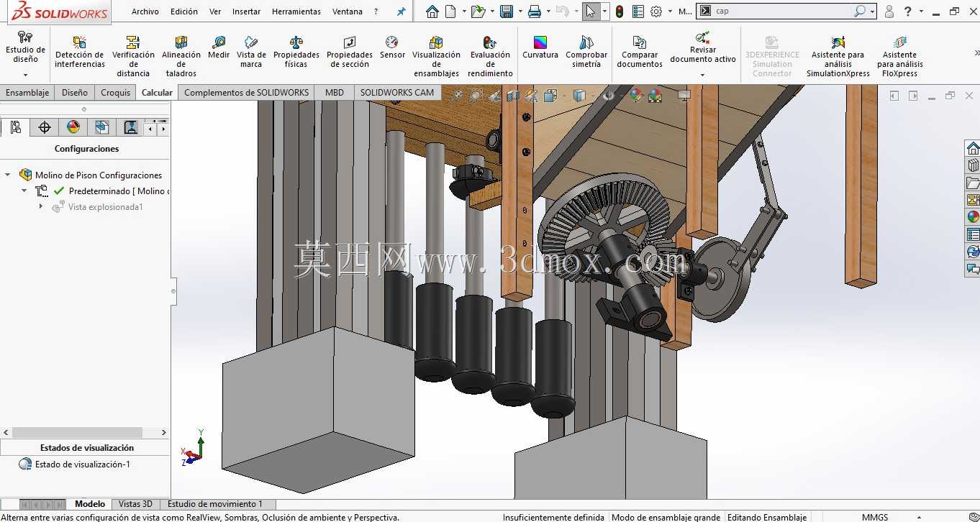Open the Estudio de diseño tool

[25, 47]
